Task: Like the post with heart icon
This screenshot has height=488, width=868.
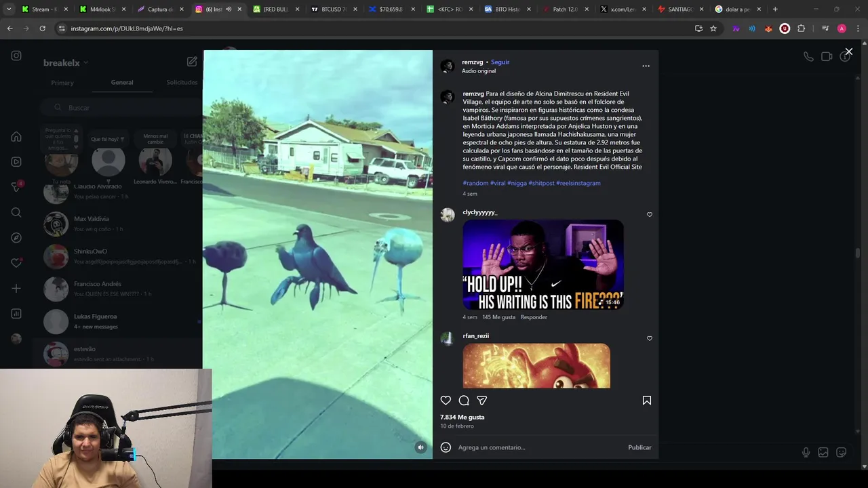Action: point(446,401)
